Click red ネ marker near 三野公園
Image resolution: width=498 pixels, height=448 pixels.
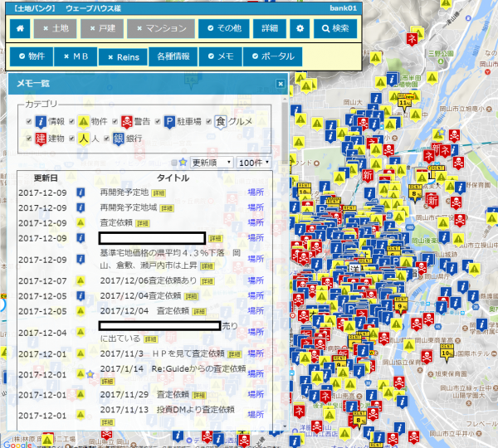click(x=412, y=39)
